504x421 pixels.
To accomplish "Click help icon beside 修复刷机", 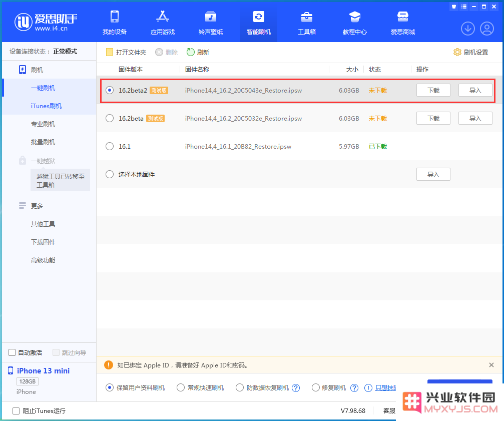I will click(x=354, y=388).
